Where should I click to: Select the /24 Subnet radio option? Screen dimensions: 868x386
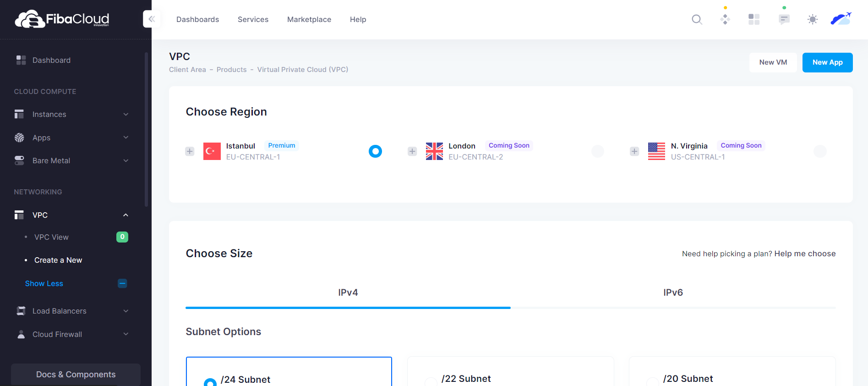(x=210, y=382)
